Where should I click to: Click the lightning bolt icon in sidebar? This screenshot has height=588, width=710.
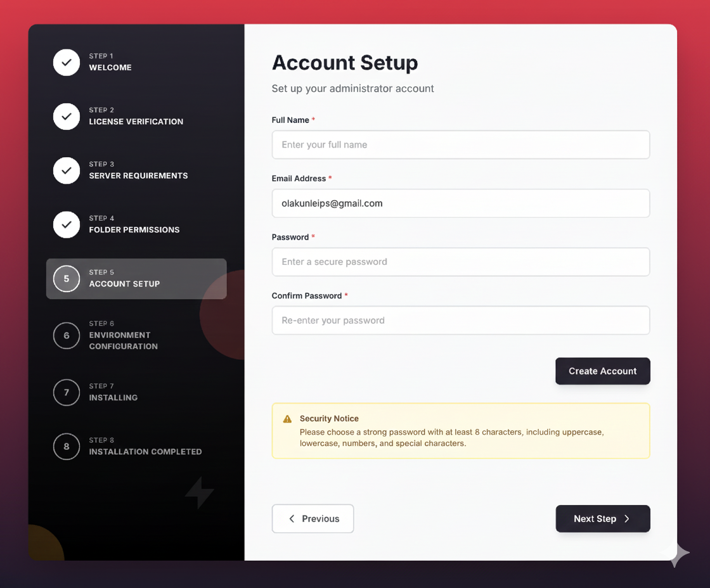199,492
